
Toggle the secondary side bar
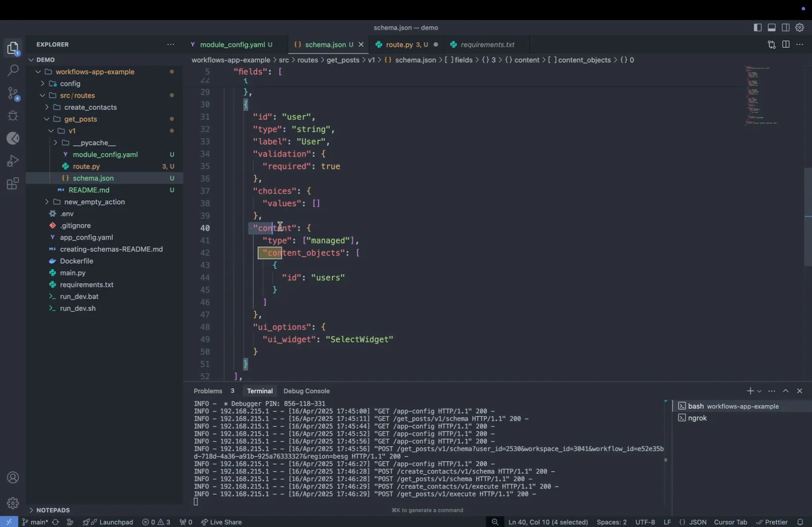(x=786, y=27)
